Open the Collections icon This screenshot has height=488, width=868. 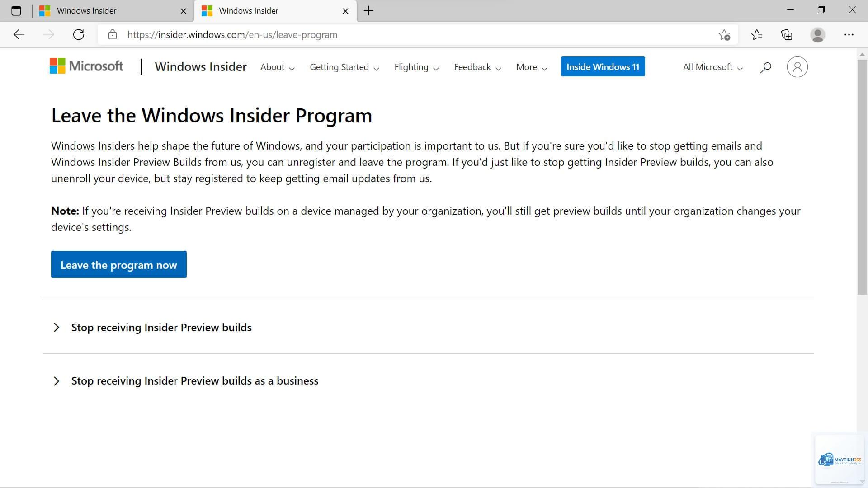coord(787,35)
